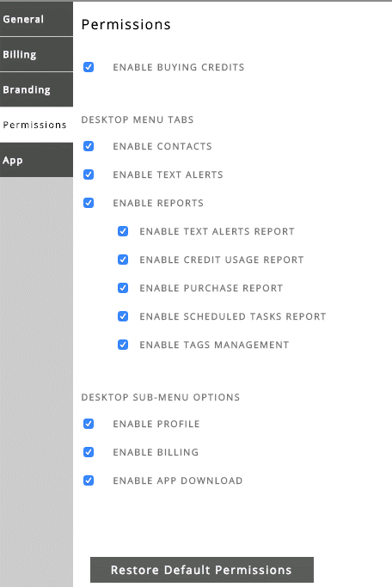
Task: Toggle the Enable Contacts checkbox
Action: coord(89,146)
